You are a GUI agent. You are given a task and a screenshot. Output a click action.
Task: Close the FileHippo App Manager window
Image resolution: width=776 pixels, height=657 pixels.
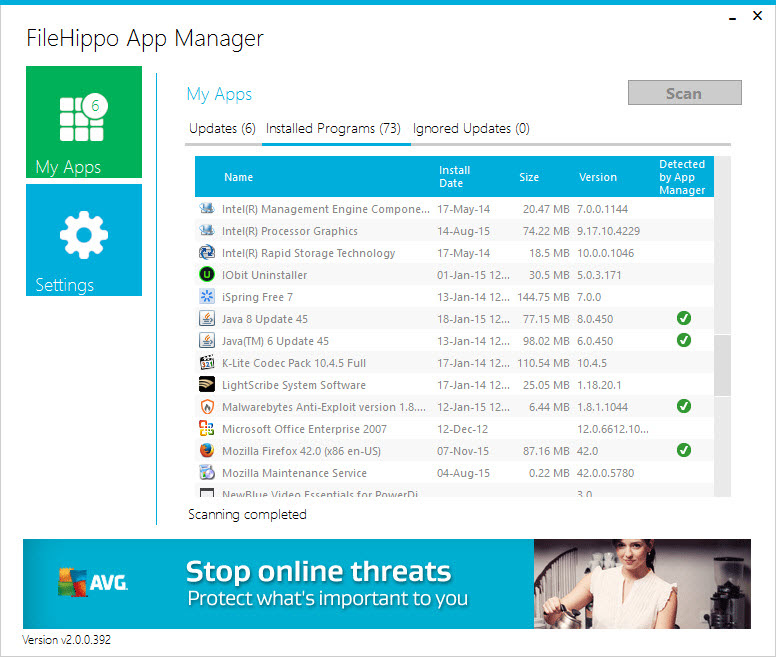click(757, 16)
